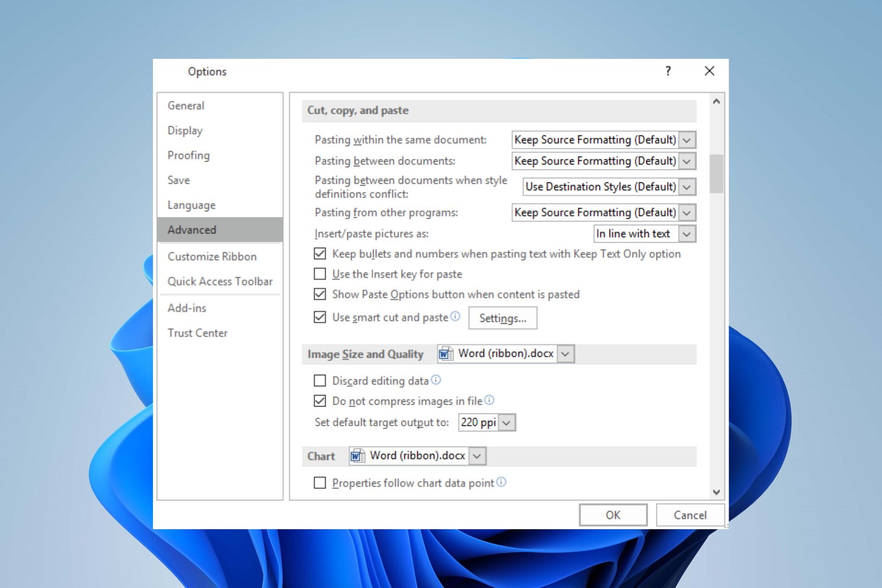Click the help icon next to Use smart cut
Image resolution: width=882 pixels, height=588 pixels.
pos(454,317)
